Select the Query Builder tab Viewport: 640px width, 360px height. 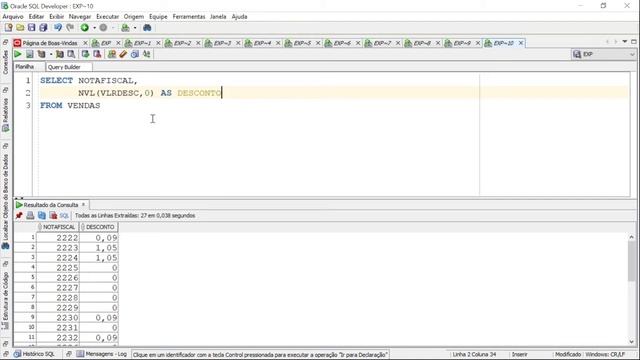pos(64,67)
